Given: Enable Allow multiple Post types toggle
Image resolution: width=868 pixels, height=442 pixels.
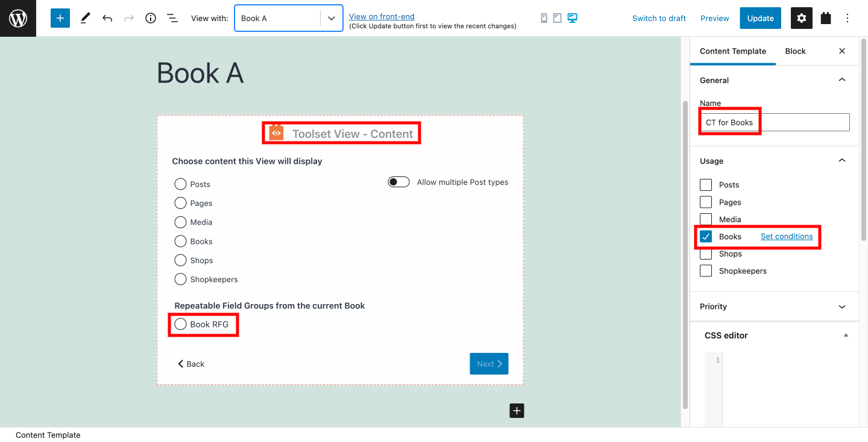Looking at the screenshot, I should pos(398,182).
